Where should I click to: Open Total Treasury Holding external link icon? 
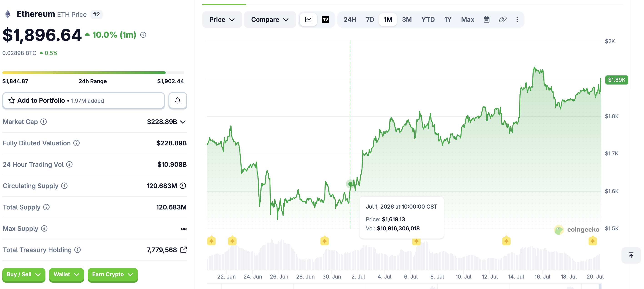pos(184,250)
